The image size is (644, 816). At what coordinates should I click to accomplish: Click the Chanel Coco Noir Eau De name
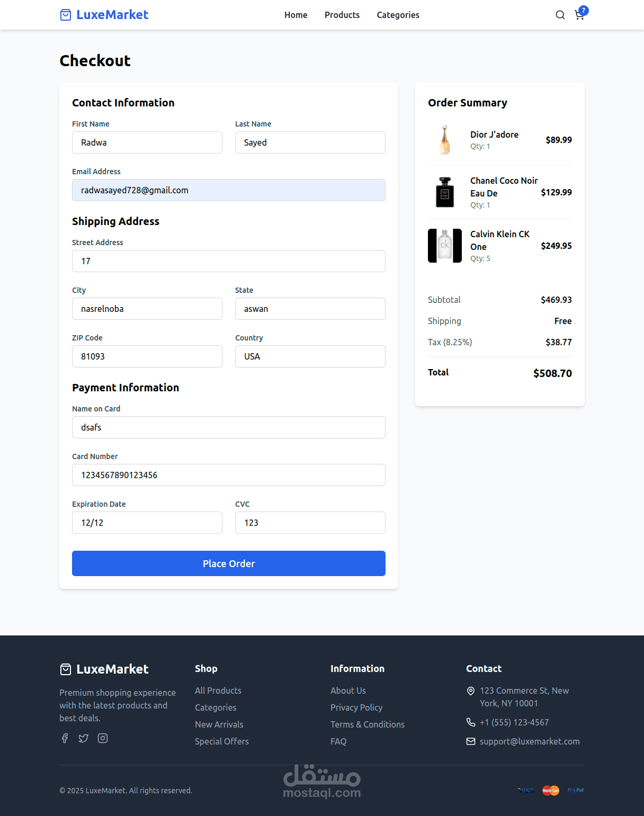504,187
